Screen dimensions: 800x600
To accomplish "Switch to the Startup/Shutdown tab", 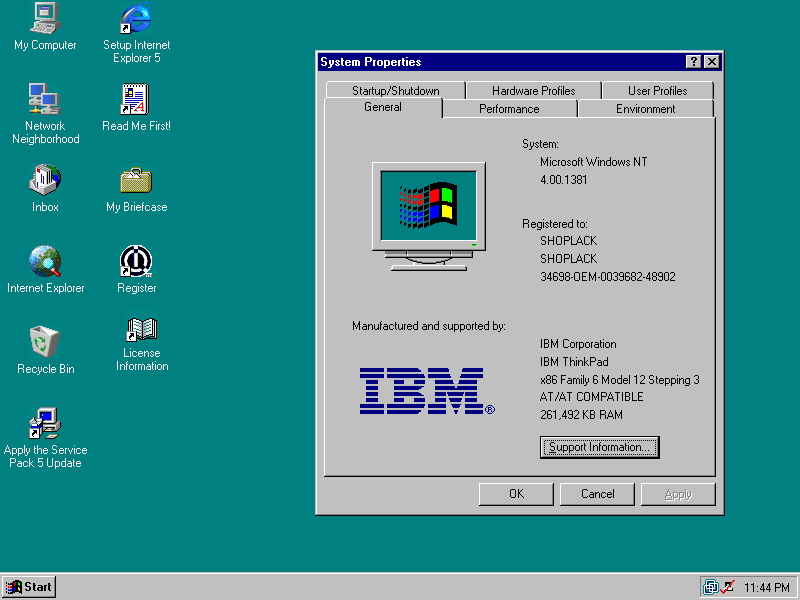I will [x=395, y=90].
